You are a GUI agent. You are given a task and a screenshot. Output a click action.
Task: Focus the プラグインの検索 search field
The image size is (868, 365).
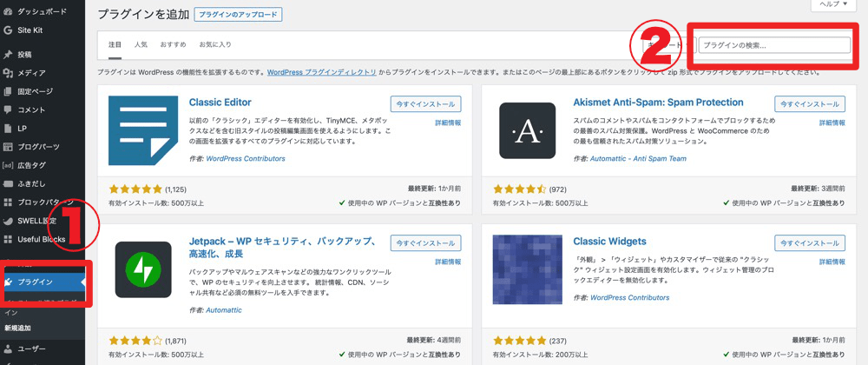click(x=774, y=45)
